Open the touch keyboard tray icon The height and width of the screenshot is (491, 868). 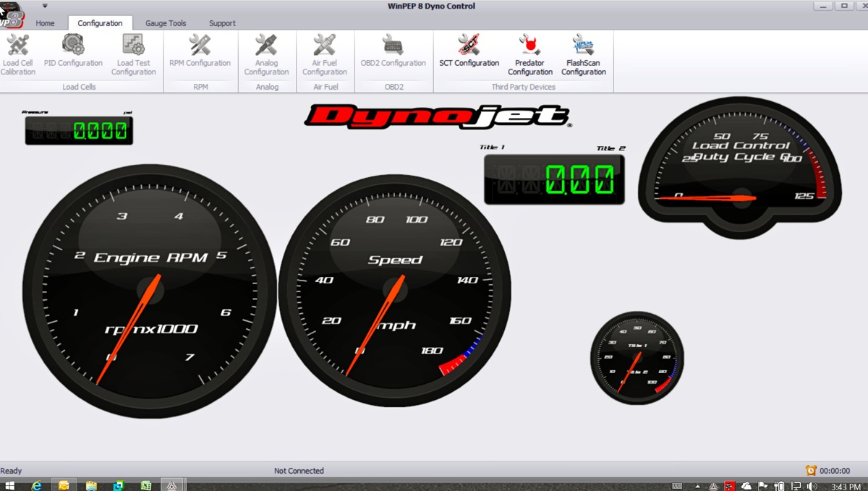click(x=677, y=486)
